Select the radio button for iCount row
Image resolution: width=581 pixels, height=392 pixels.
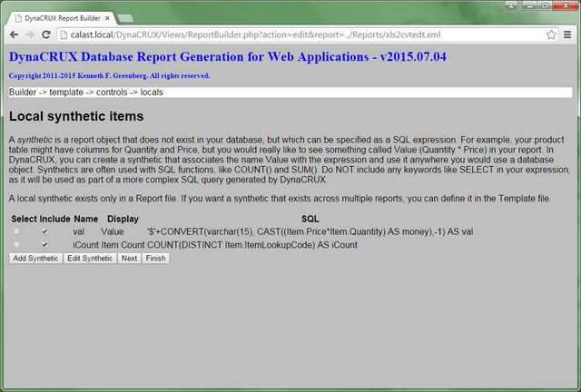(x=16, y=245)
